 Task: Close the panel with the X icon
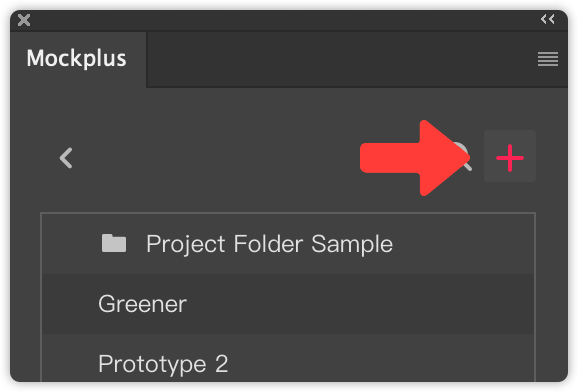24,20
